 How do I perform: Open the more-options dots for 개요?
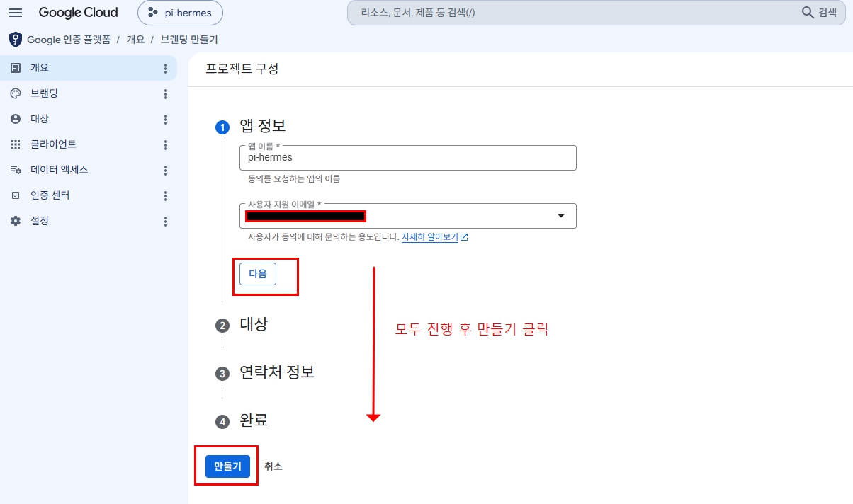coord(166,69)
